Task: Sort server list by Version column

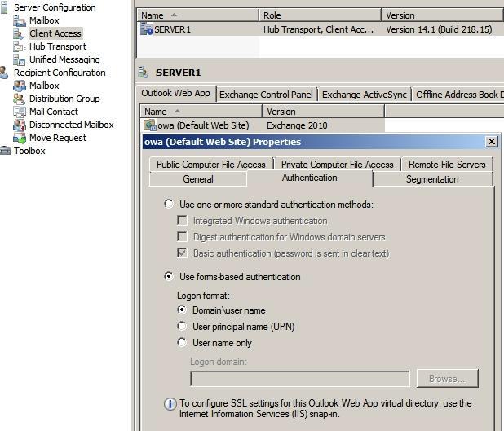Action: tap(443, 15)
